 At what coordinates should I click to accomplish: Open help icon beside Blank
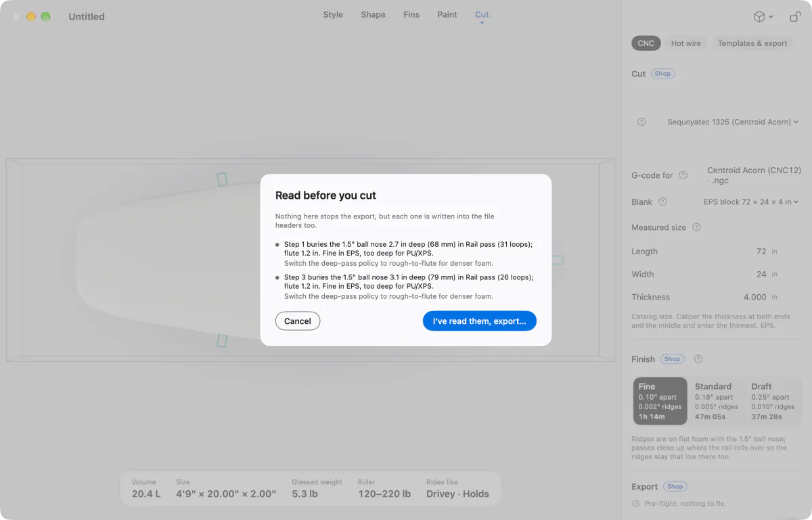(662, 202)
